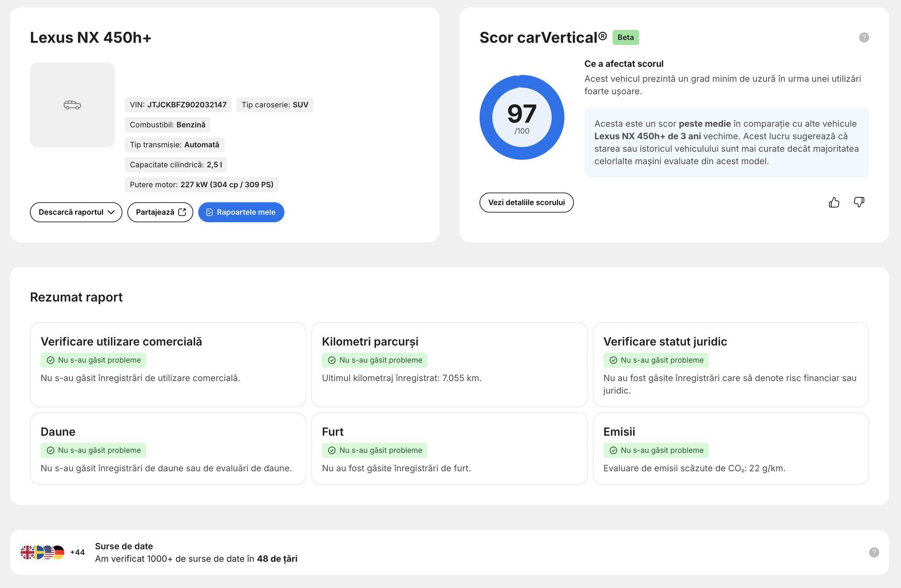Open the Rapoartele mele button
This screenshot has width=901, height=588.
tap(241, 212)
